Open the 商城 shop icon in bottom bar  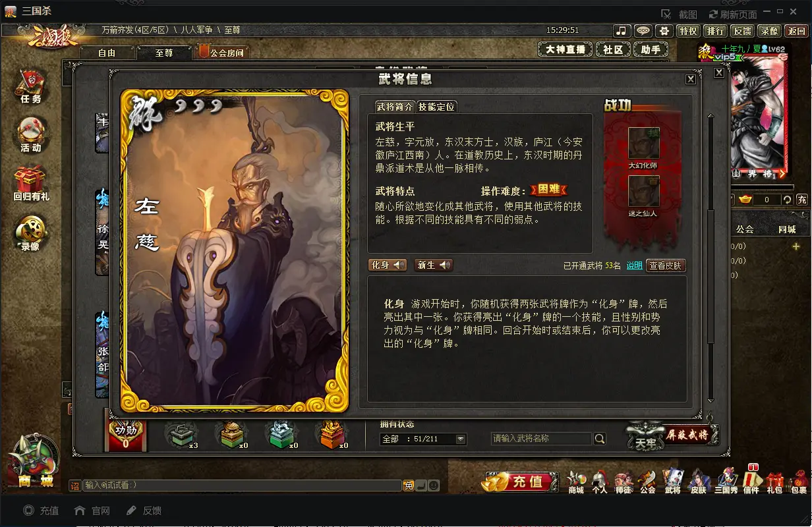tap(576, 481)
